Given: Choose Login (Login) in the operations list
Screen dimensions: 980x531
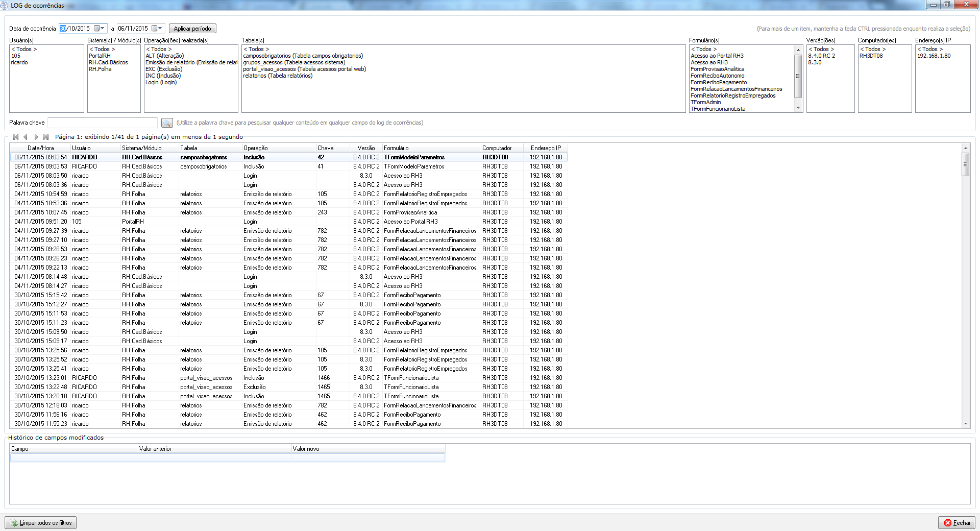Looking at the screenshot, I should (x=161, y=82).
